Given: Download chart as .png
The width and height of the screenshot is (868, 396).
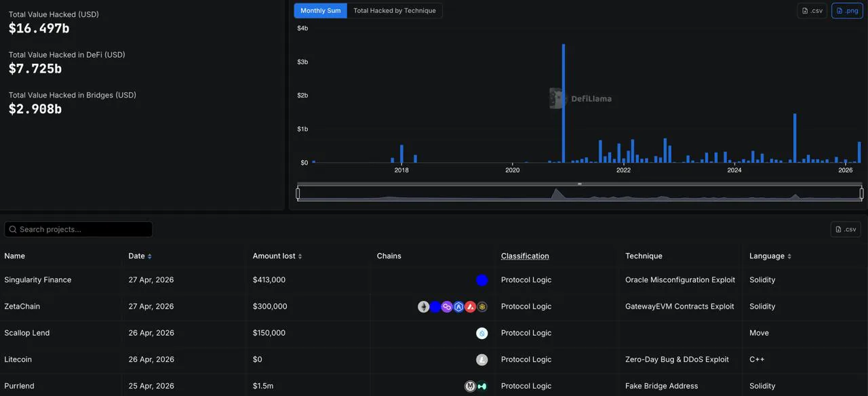Looking at the screenshot, I should pos(846,10).
